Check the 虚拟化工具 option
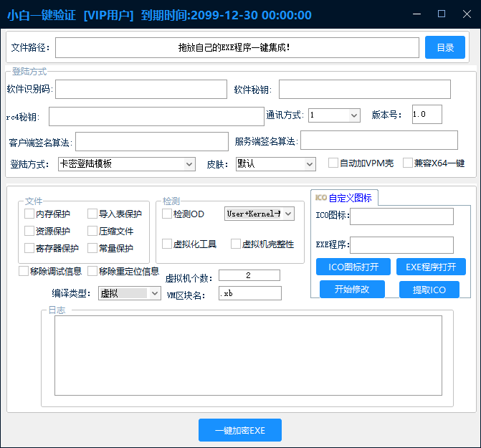 (167, 244)
